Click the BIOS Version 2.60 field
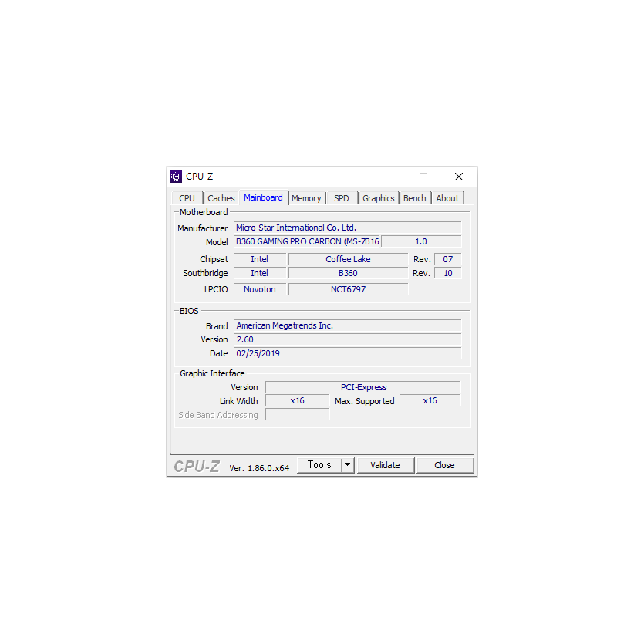 coord(348,339)
